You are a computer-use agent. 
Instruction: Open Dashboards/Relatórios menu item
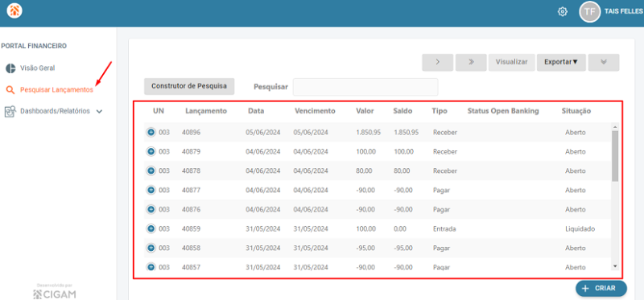[x=55, y=111]
